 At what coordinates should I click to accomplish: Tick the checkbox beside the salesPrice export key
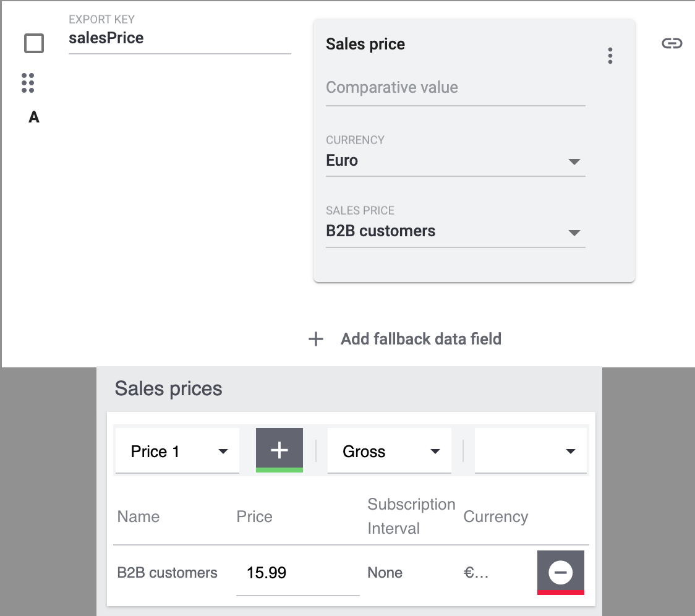click(34, 43)
